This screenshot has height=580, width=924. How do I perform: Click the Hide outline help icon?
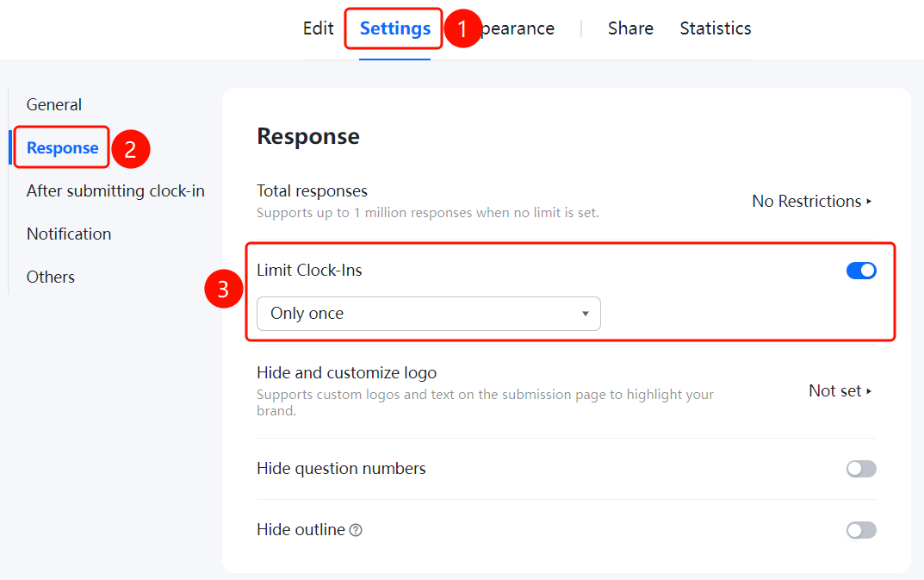pyautogui.click(x=356, y=530)
